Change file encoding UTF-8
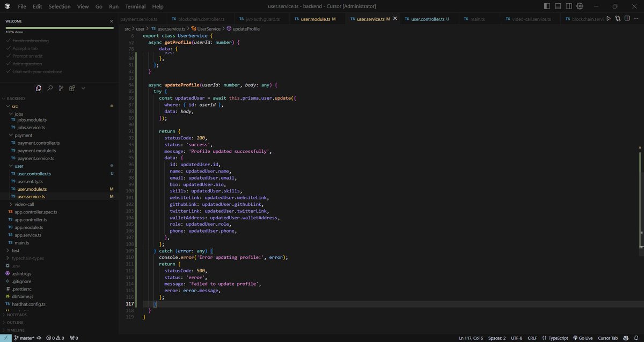Viewport: 644px width, 342px height. [x=516, y=338]
